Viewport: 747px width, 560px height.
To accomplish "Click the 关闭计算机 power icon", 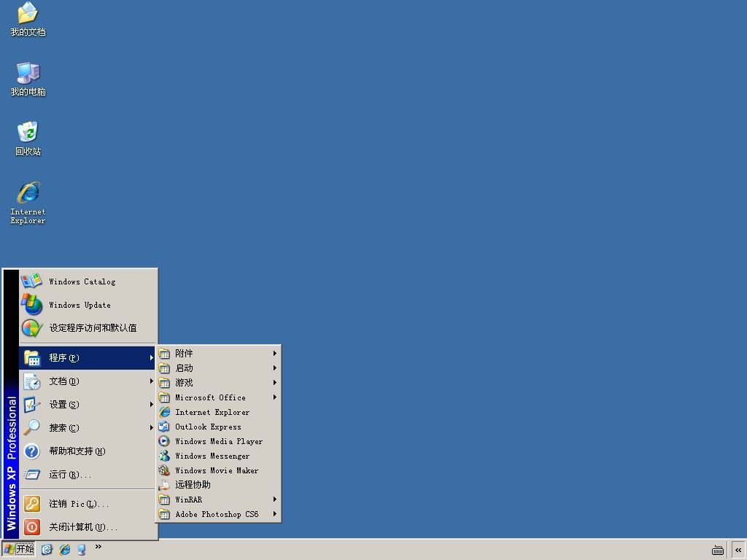I will coord(32,527).
